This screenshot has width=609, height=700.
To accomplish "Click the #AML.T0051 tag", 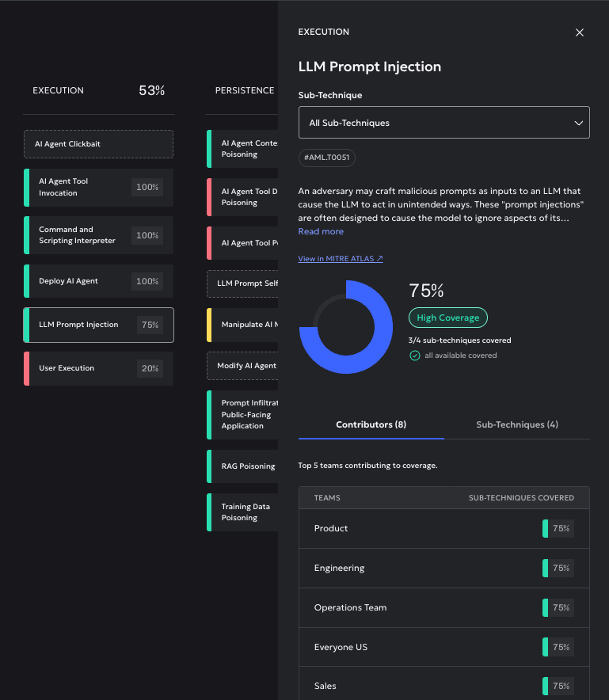I will pyautogui.click(x=326, y=158).
